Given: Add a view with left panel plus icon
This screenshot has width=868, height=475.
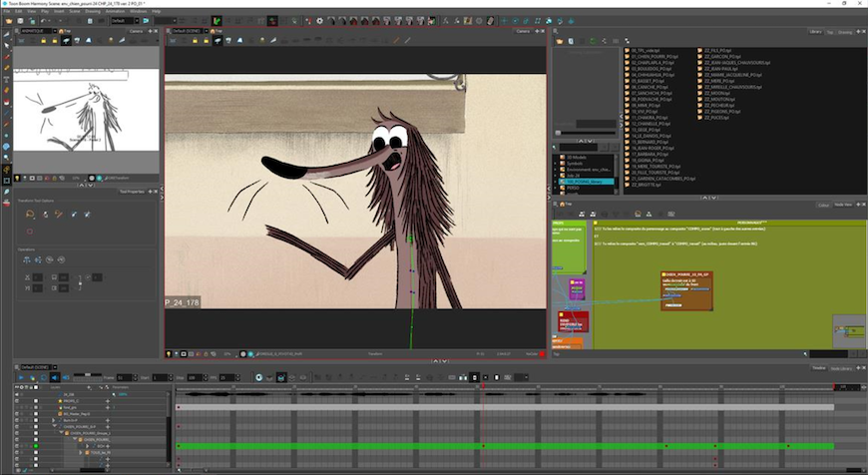Looking at the screenshot, I should (x=150, y=31).
